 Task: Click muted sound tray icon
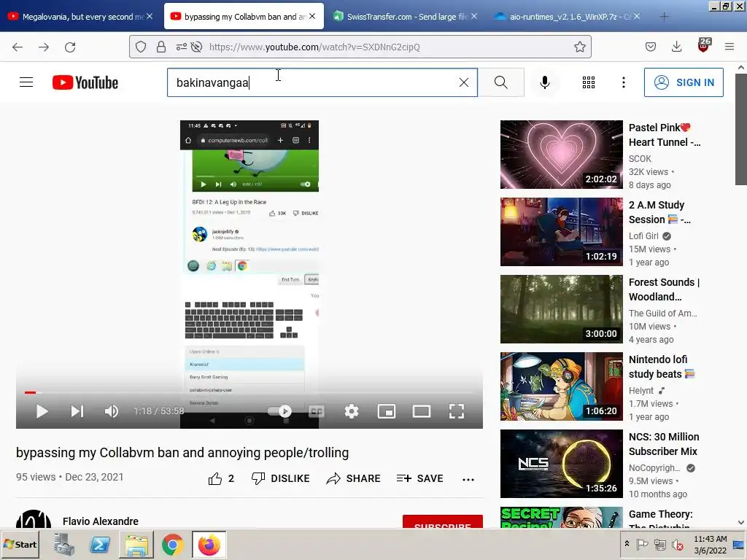[677, 544]
